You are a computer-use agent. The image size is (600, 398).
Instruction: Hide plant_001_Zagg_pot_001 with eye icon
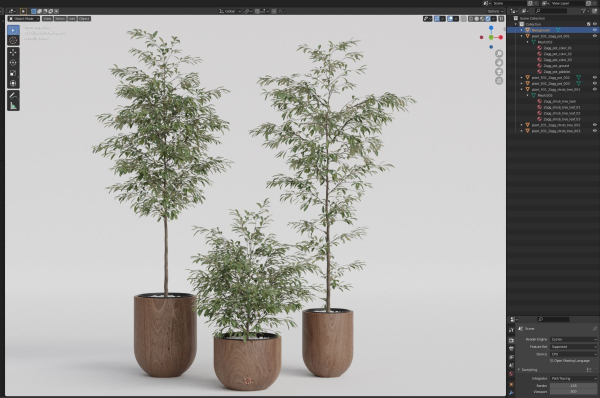pyautogui.click(x=595, y=36)
